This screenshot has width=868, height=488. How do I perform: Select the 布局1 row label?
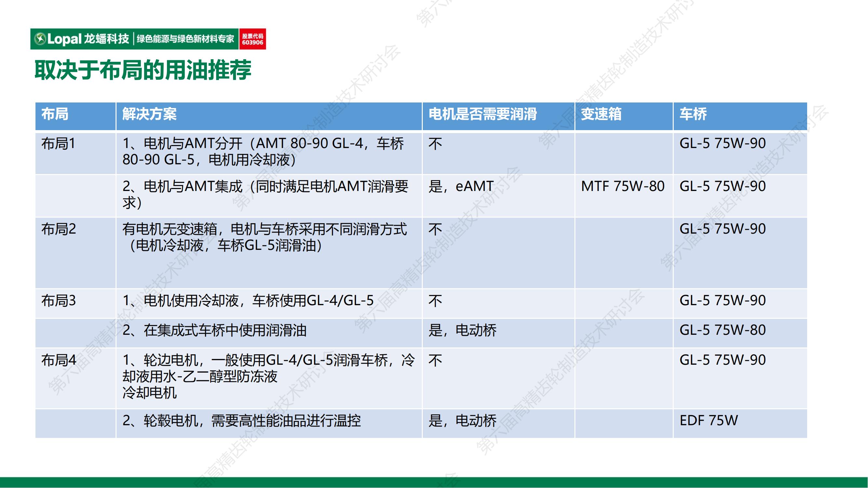click(x=58, y=144)
